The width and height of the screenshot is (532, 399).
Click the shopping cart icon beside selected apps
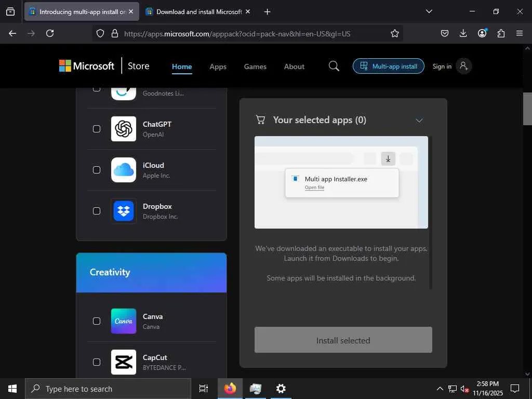(x=261, y=120)
